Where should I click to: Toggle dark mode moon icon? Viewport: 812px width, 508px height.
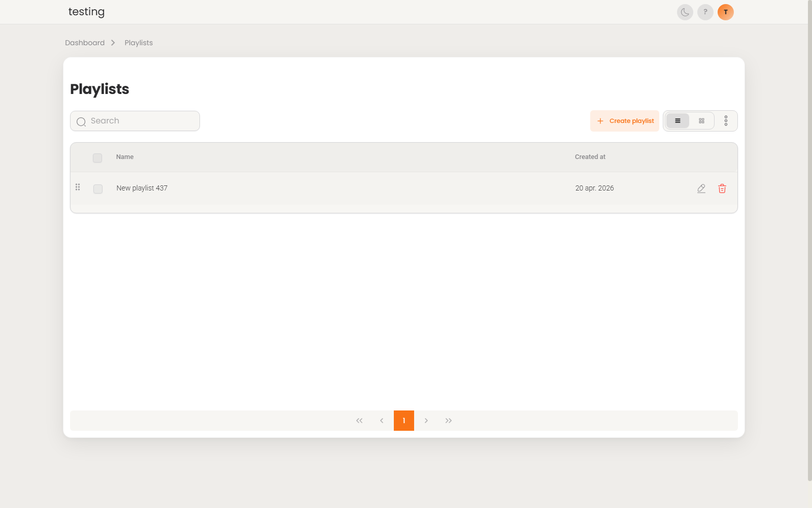coord(685,12)
